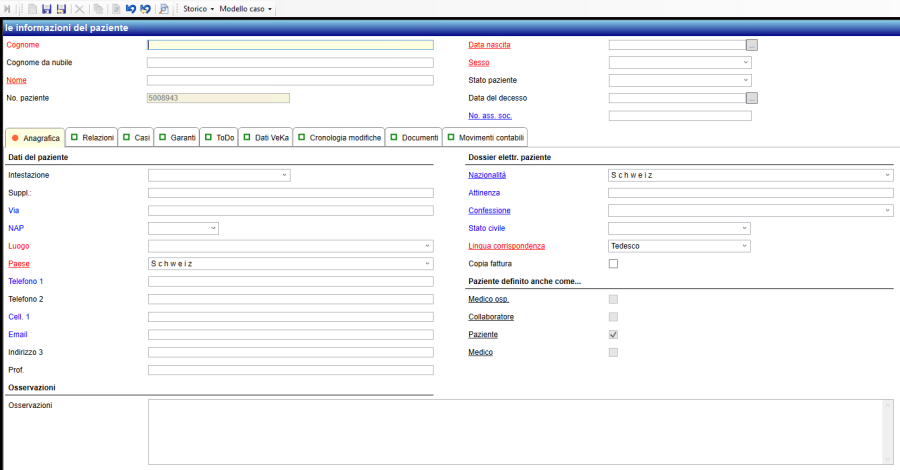Open the Data del decesso picker button
This screenshot has height=470, width=900.
tap(752, 98)
